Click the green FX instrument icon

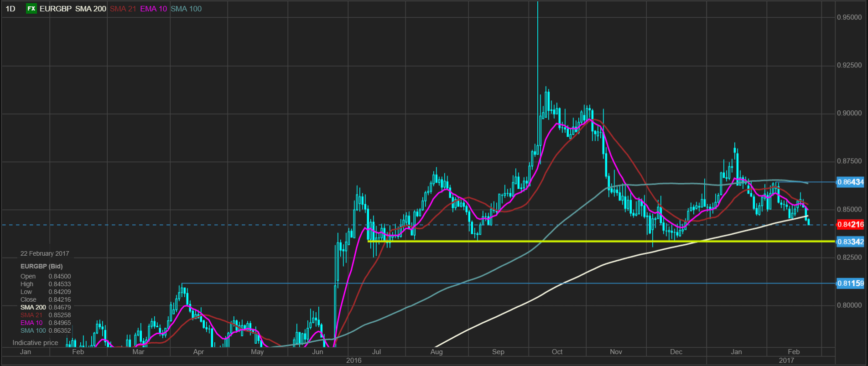coord(31,9)
